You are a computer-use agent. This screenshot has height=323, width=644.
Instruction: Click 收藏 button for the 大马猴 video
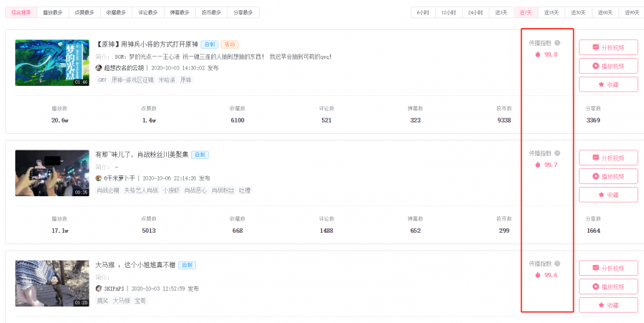tap(609, 305)
